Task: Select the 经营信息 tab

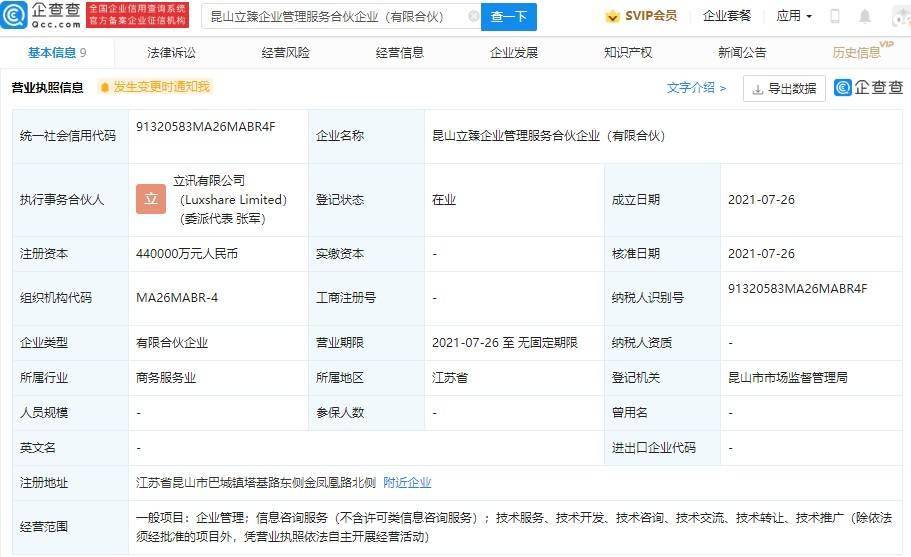Action: 400,53
